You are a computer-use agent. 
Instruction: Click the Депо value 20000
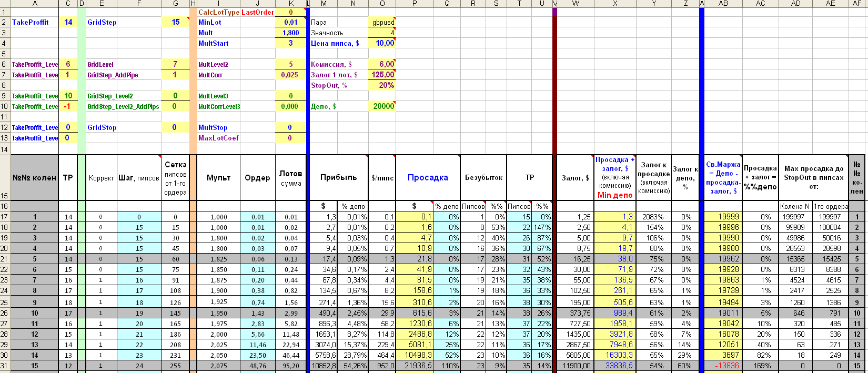[x=382, y=106]
